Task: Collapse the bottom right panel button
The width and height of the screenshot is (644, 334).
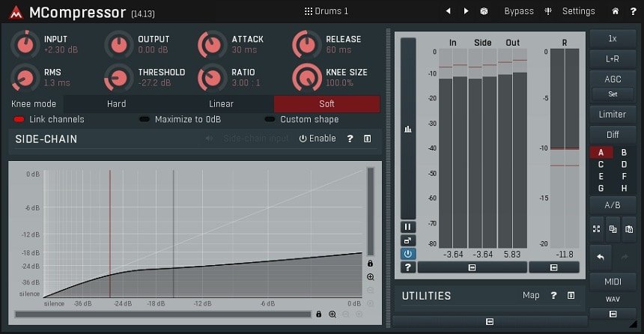Action: [x=490, y=322]
